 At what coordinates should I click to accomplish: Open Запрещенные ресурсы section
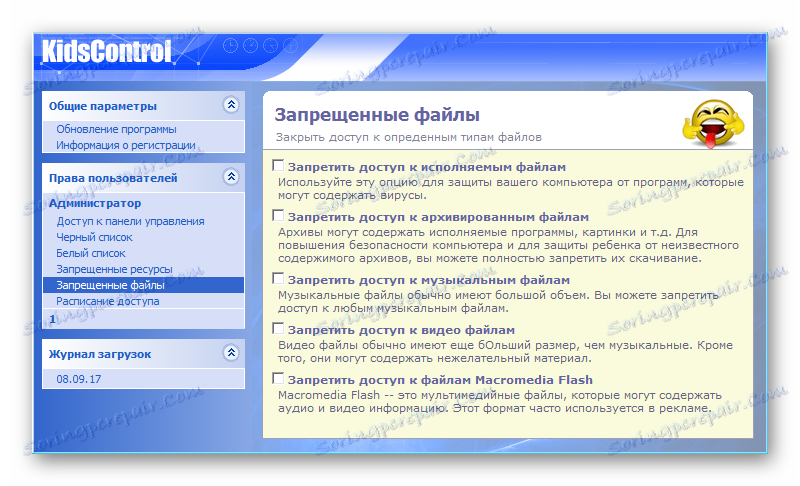point(114,269)
